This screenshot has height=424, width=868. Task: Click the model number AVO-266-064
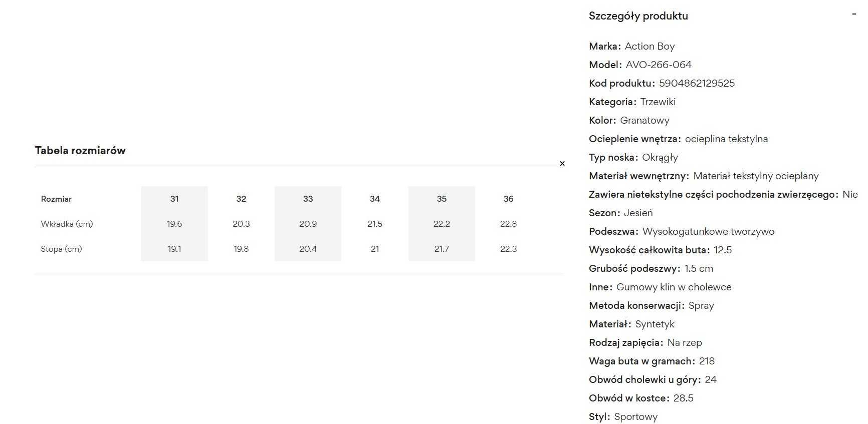[x=659, y=65]
